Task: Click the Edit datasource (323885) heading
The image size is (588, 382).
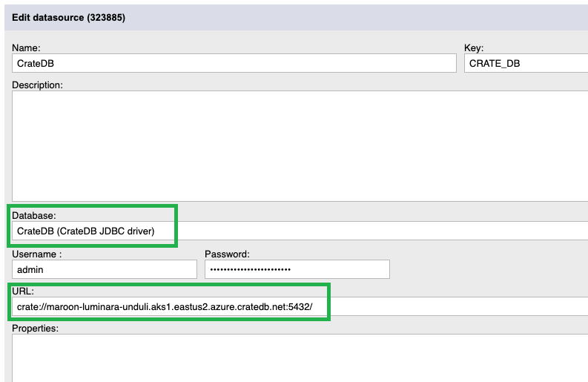Action: click(69, 18)
